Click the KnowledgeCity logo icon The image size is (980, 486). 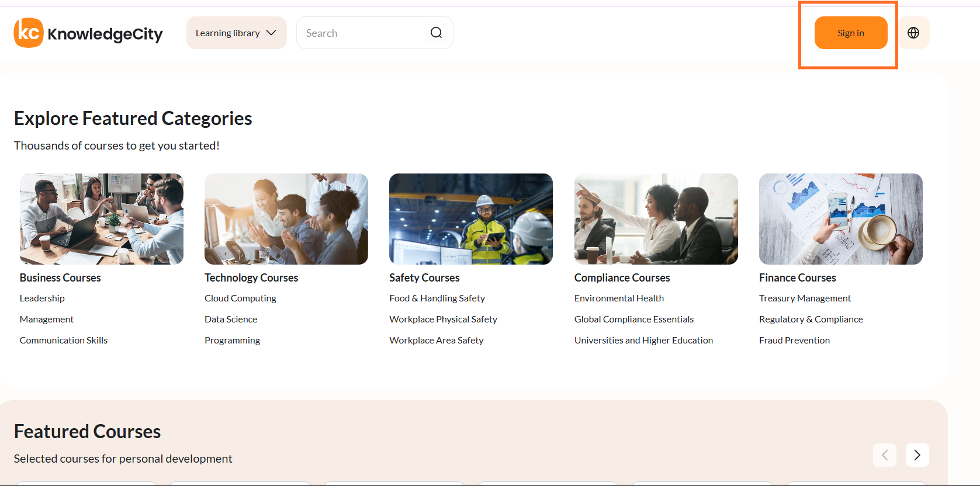click(29, 33)
